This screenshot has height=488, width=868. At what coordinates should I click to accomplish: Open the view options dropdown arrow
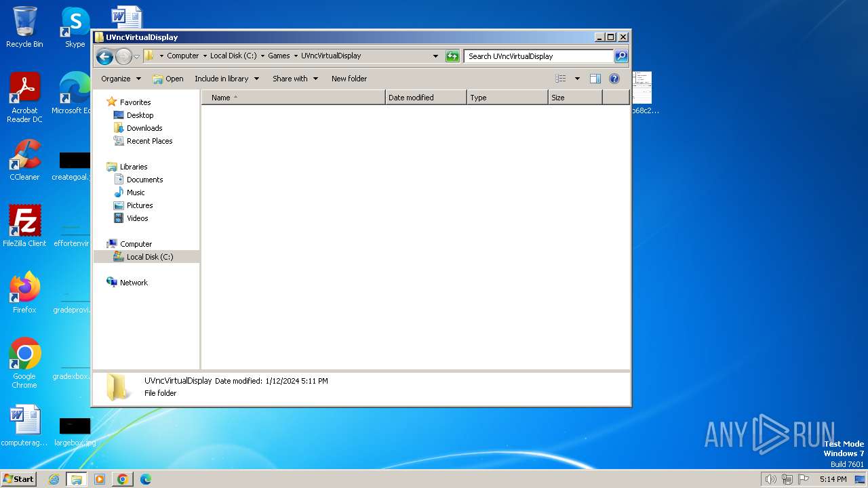[577, 79]
